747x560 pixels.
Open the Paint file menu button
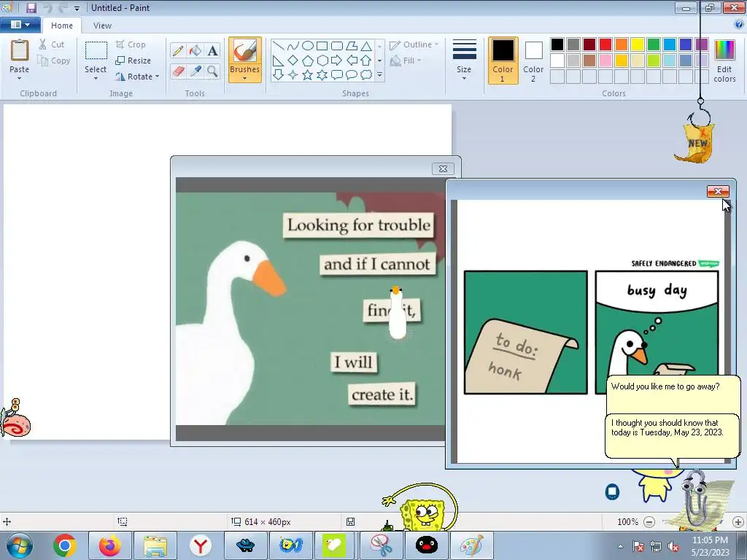pos(20,24)
